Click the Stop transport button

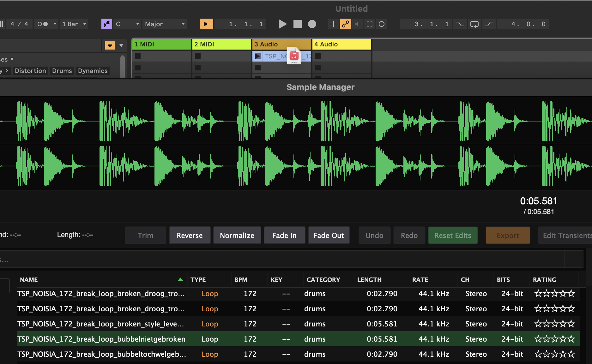297,24
